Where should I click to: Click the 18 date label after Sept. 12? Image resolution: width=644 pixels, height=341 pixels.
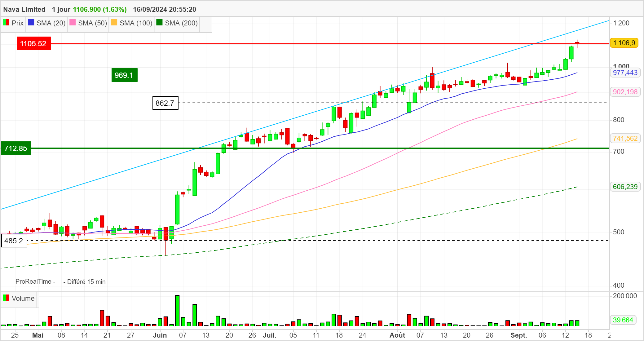[x=588, y=335]
